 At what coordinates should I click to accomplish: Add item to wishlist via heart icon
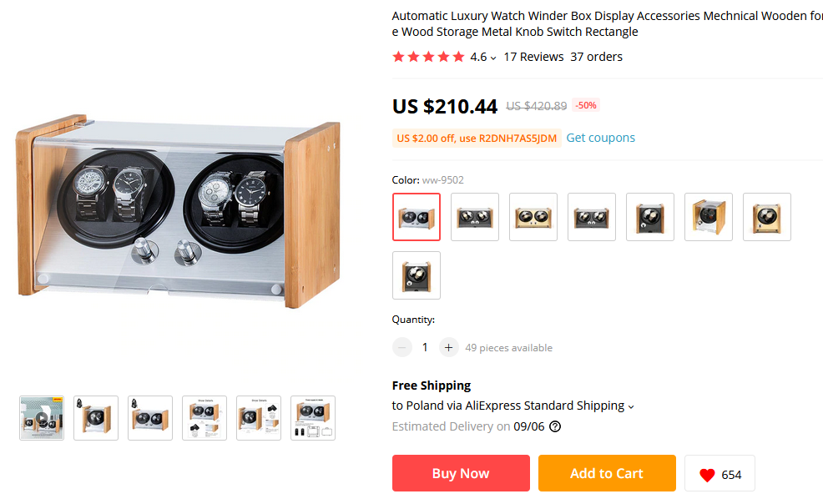pyautogui.click(x=708, y=475)
